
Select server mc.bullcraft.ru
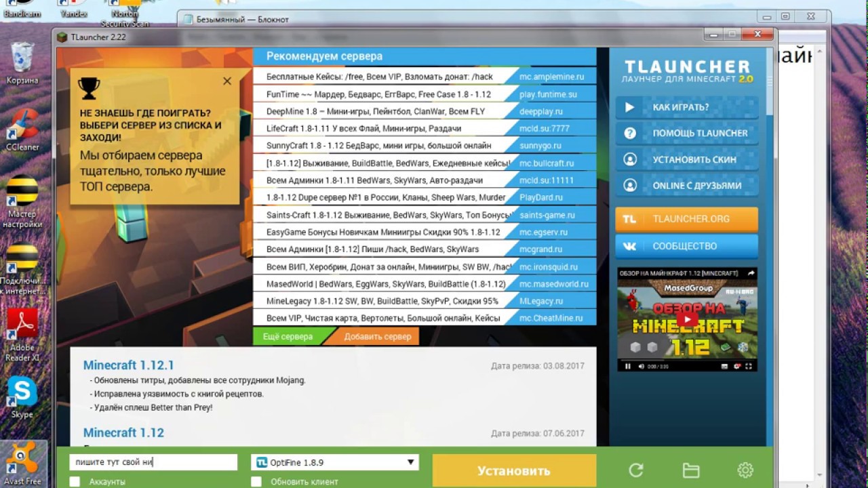(425, 163)
